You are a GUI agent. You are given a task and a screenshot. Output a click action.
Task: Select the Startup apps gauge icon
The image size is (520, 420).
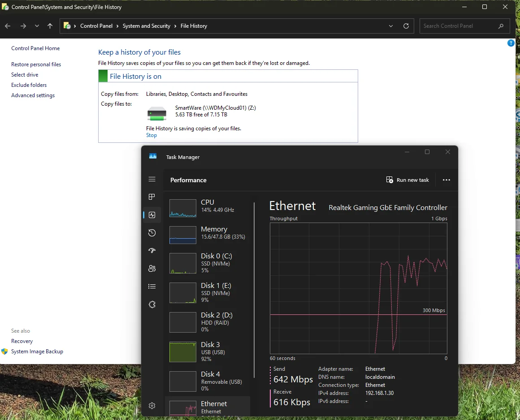pyautogui.click(x=152, y=251)
